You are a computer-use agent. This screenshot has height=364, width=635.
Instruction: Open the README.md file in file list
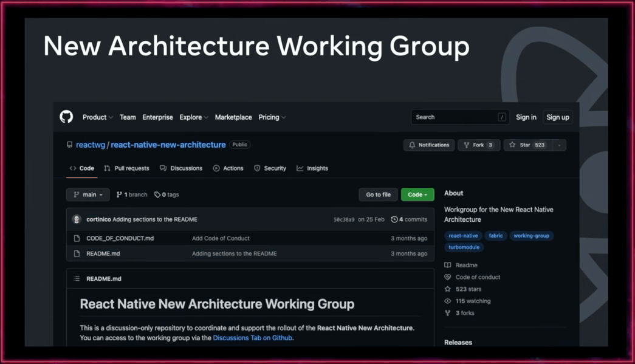coord(103,253)
